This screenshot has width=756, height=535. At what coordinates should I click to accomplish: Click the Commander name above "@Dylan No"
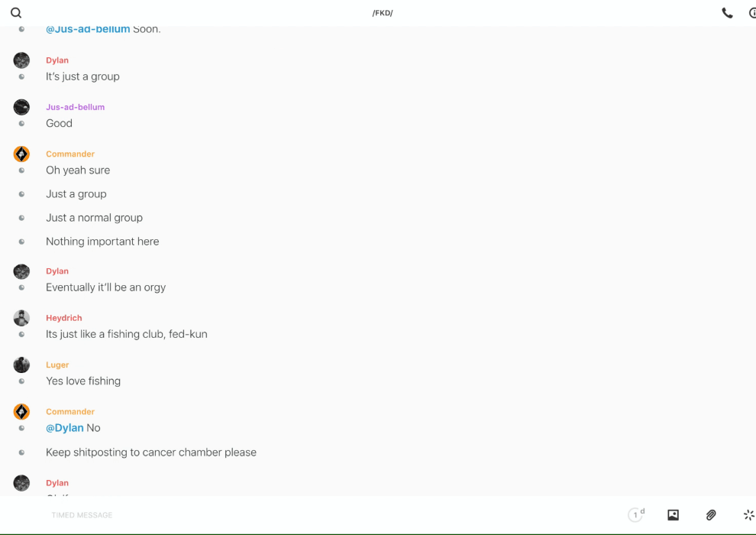[x=70, y=412]
